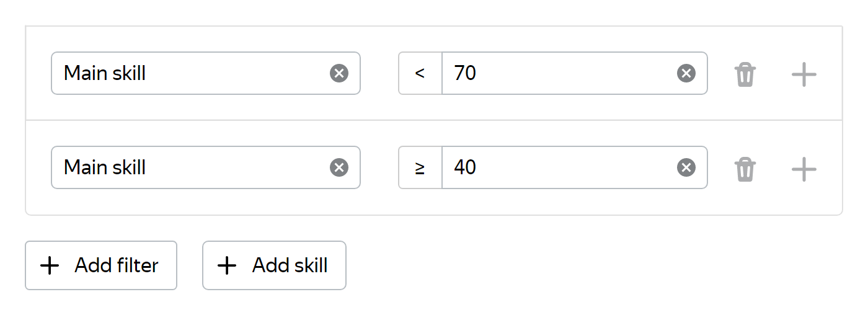
Task: Clear the value 70 using its X icon
Action: (686, 74)
